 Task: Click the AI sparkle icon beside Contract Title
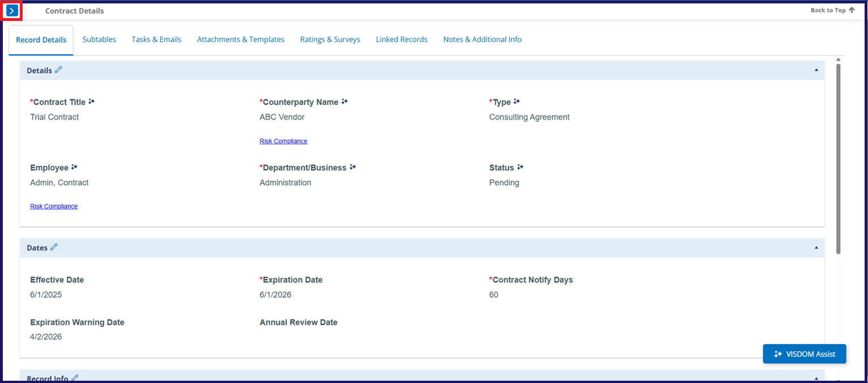[92, 102]
